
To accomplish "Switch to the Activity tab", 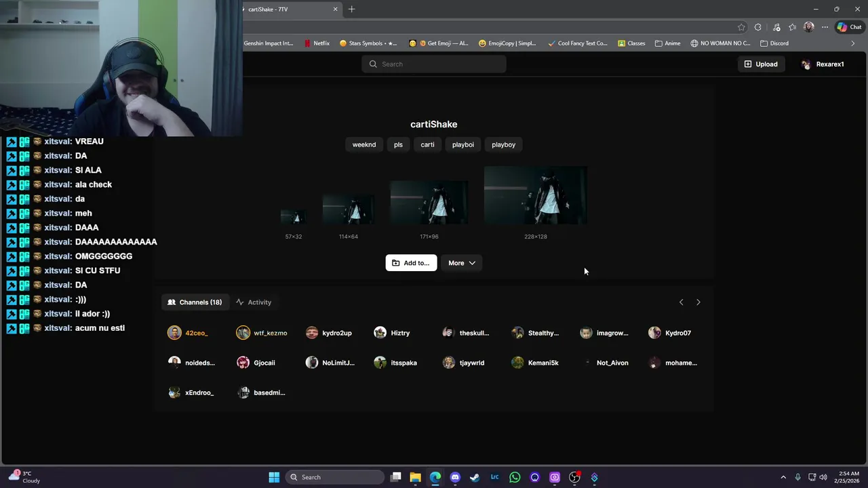I will pyautogui.click(x=254, y=302).
